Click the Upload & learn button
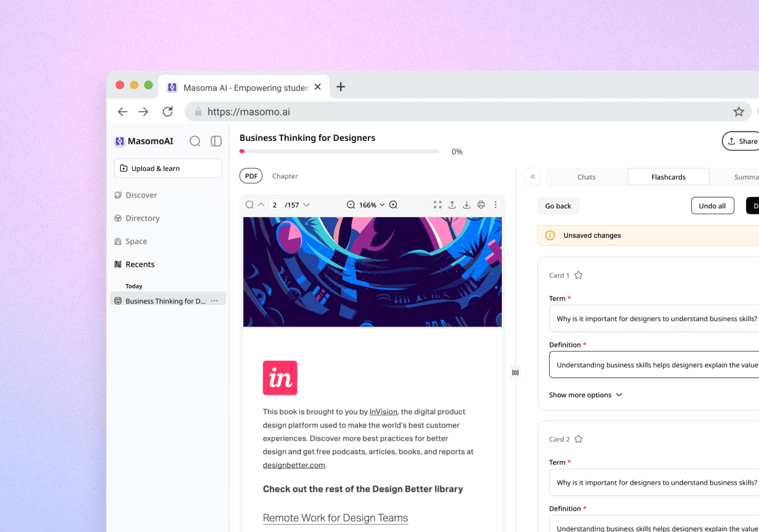Image resolution: width=759 pixels, height=532 pixels. [168, 168]
